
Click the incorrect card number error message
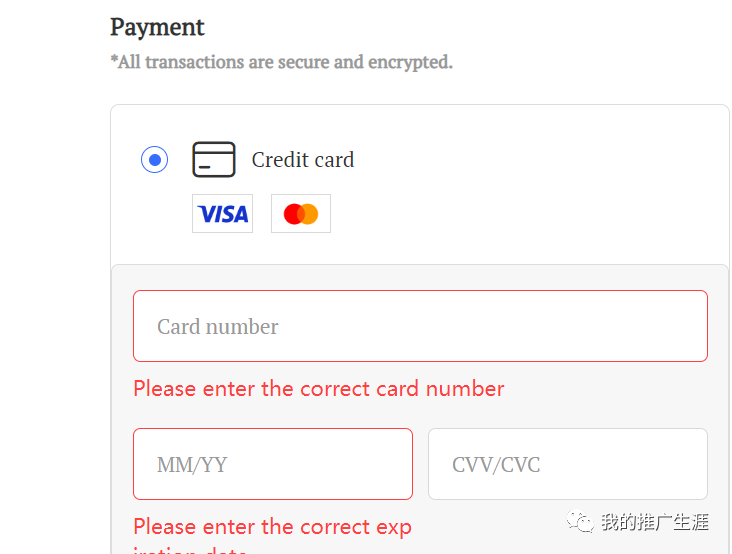click(x=318, y=388)
